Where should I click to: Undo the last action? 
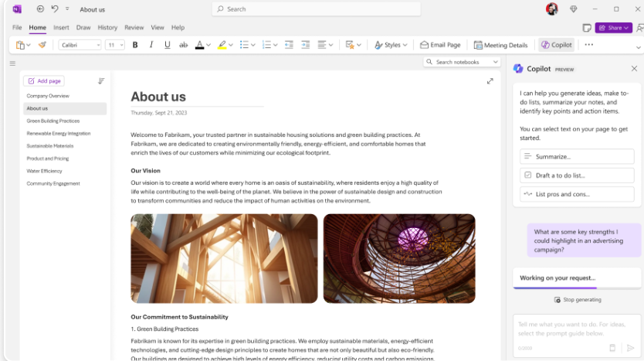(x=55, y=9)
